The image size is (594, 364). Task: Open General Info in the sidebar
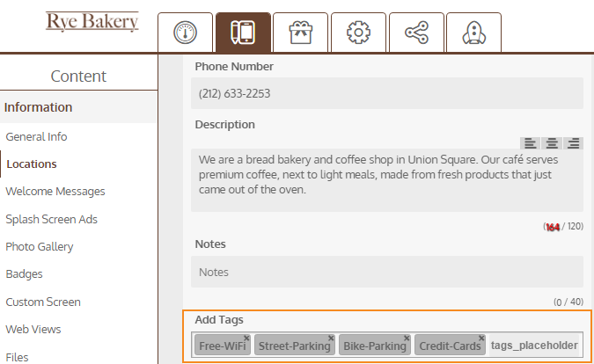click(36, 136)
